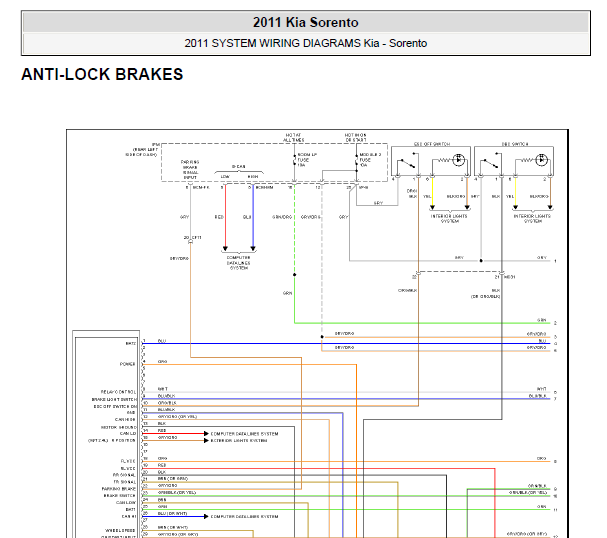
Task: Click the BLU wire label at pin 1
Action: pyautogui.click(x=162, y=341)
